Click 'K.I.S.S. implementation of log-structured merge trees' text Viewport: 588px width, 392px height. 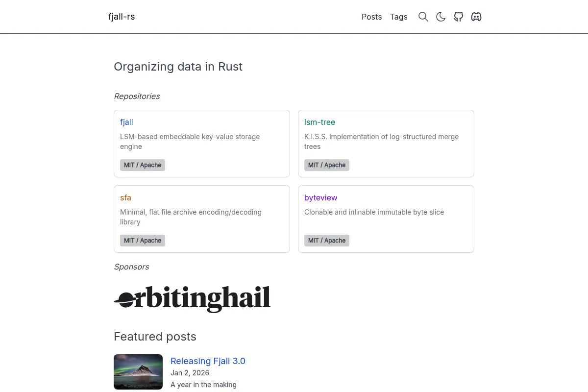pyautogui.click(x=382, y=142)
